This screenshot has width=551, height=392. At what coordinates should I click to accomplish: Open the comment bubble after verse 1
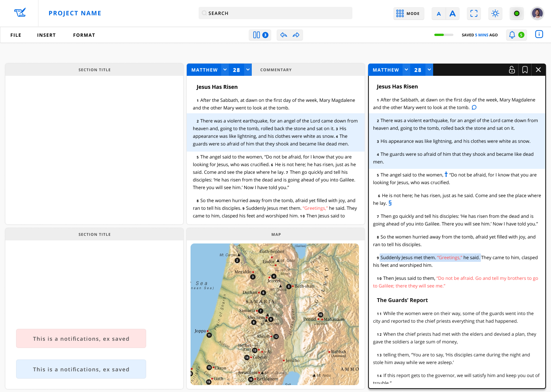pyautogui.click(x=474, y=108)
